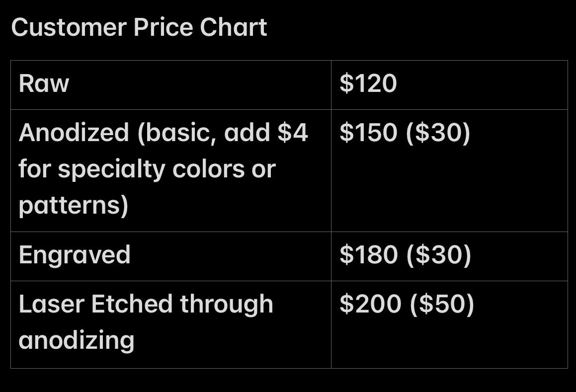Viewport: 576px width, 392px height.
Task: Click the $180 ($30) price cell
Action: point(449,256)
